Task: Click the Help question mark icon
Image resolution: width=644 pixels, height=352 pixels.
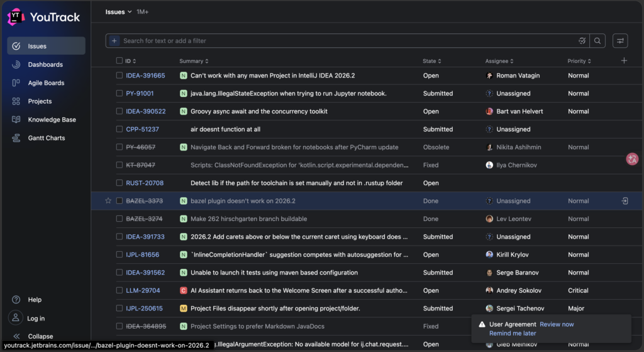Action: (16, 299)
